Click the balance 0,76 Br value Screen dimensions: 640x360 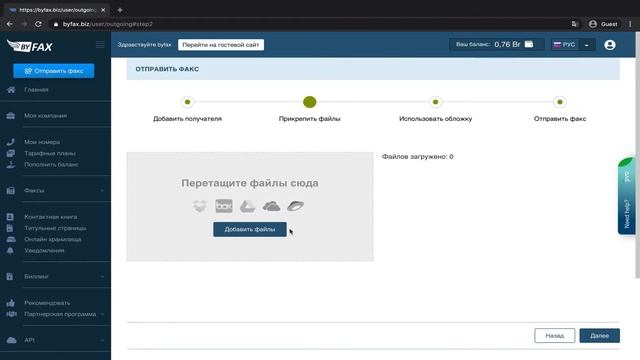pyautogui.click(x=507, y=44)
